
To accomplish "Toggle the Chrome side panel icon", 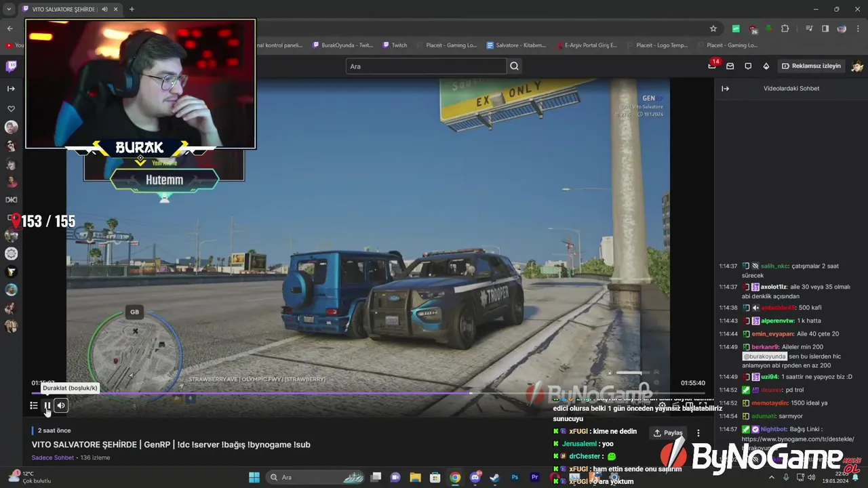I will tap(825, 28).
